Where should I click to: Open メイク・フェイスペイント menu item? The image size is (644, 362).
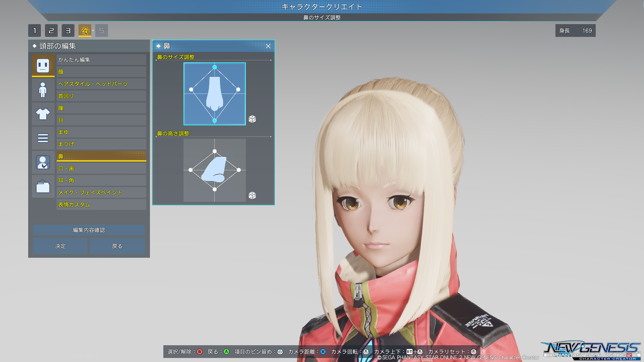click(x=101, y=193)
